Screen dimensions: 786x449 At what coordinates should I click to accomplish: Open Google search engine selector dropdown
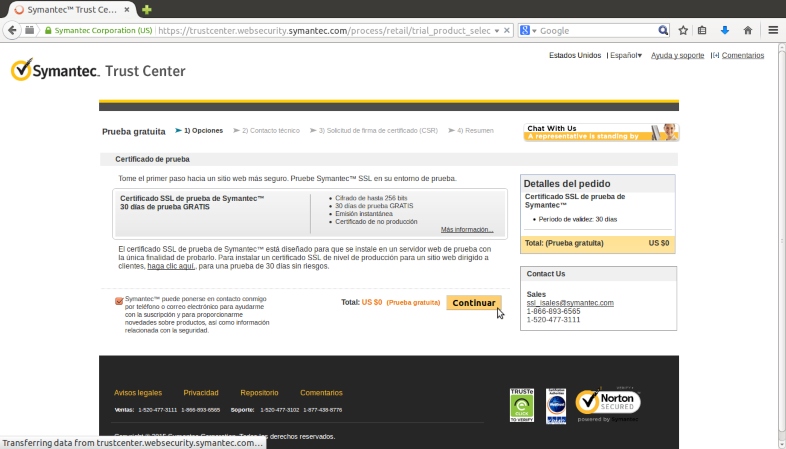528,31
